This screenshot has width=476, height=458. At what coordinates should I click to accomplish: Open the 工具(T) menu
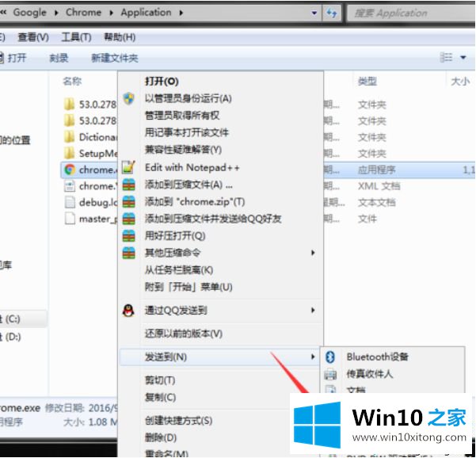(76, 37)
